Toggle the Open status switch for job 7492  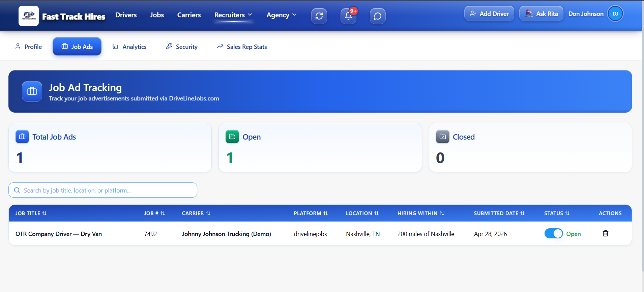click(x=554, y=233)
